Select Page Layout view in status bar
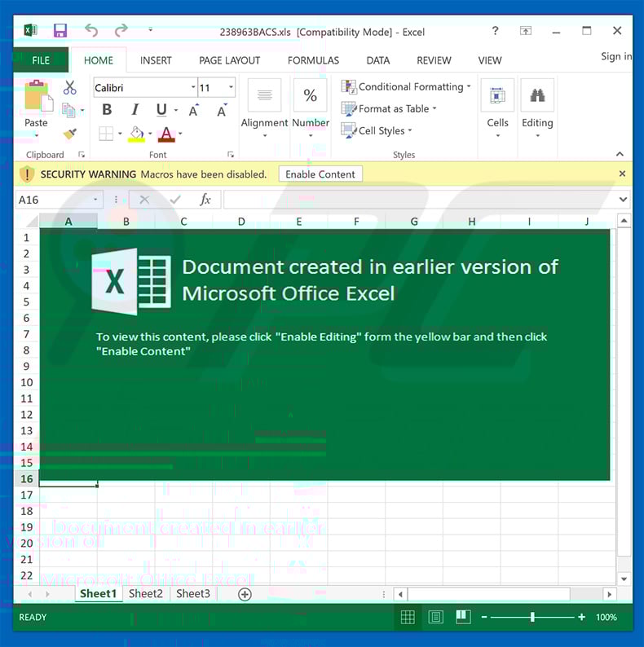Image resolution: width=644 pixels, height=647 pixels. 435,618
